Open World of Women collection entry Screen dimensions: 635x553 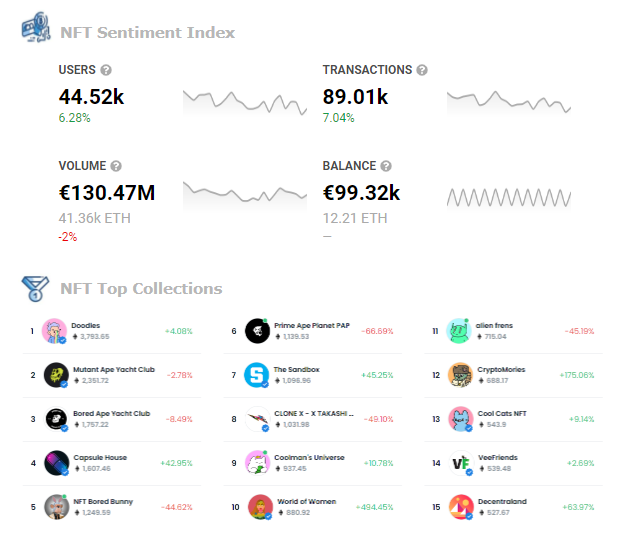click(307, 501)
